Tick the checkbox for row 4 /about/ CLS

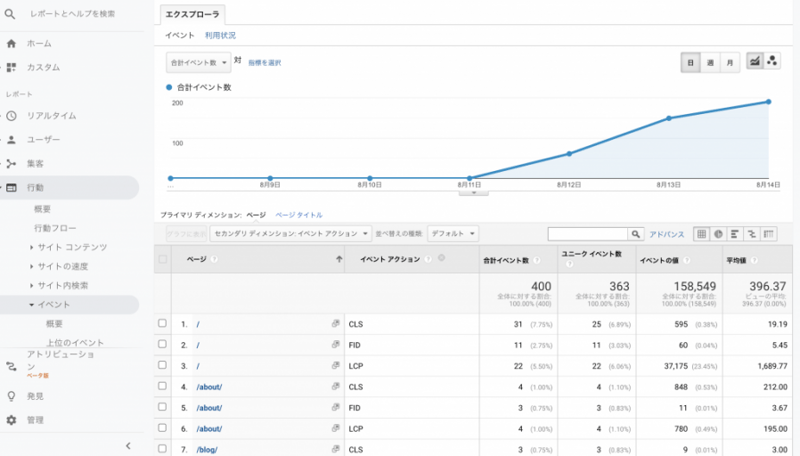[x=163, y=386]
